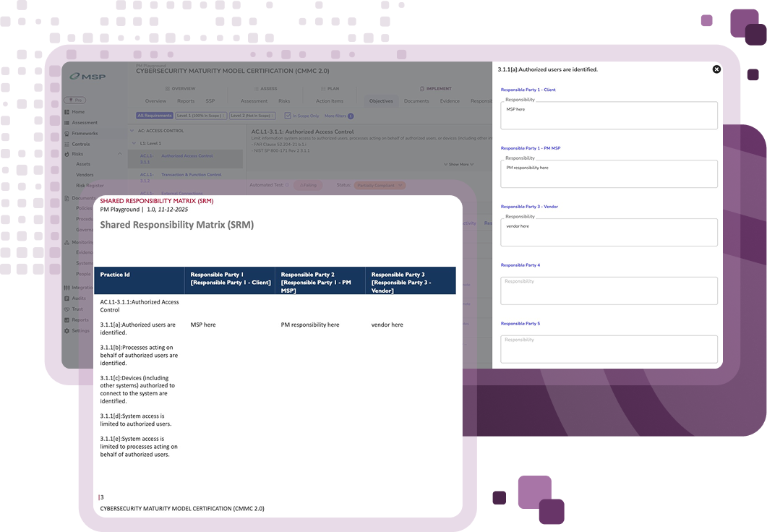Close the responsibility side panel
This screenshot has width=767, height=532.
click(x=716, y=69)
